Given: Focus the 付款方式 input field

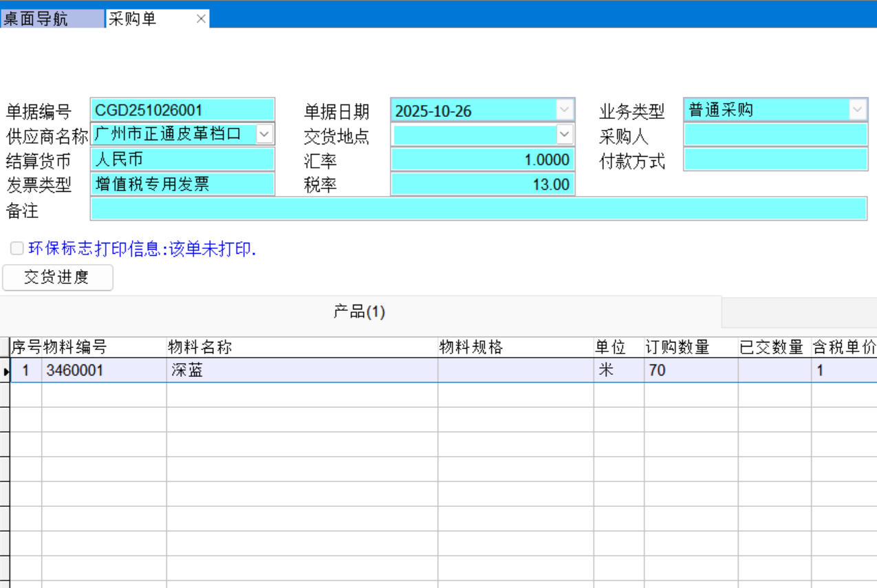Looking at the screenshot, I should pos(775,160).
